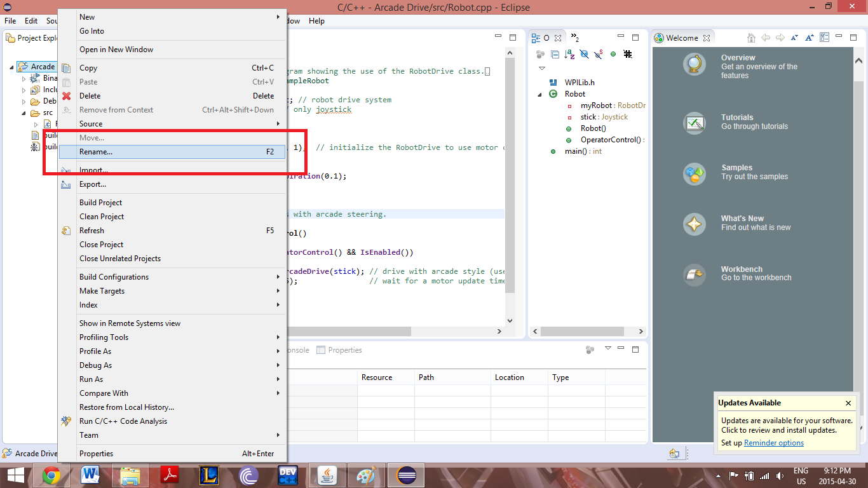The image size is (868, 488).
Task: Toggle Hide Static Members in Outline toolbar
Action: click(599, 55)
